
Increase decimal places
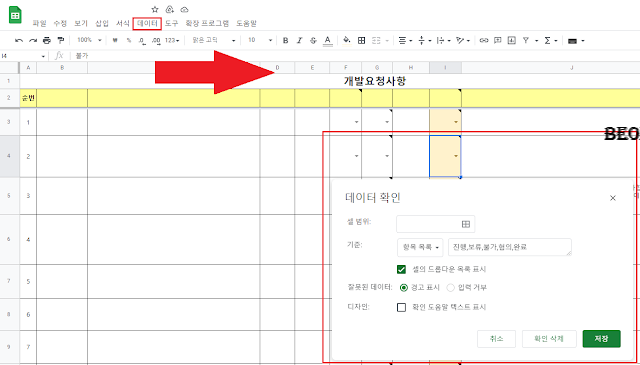coord(156,40)
